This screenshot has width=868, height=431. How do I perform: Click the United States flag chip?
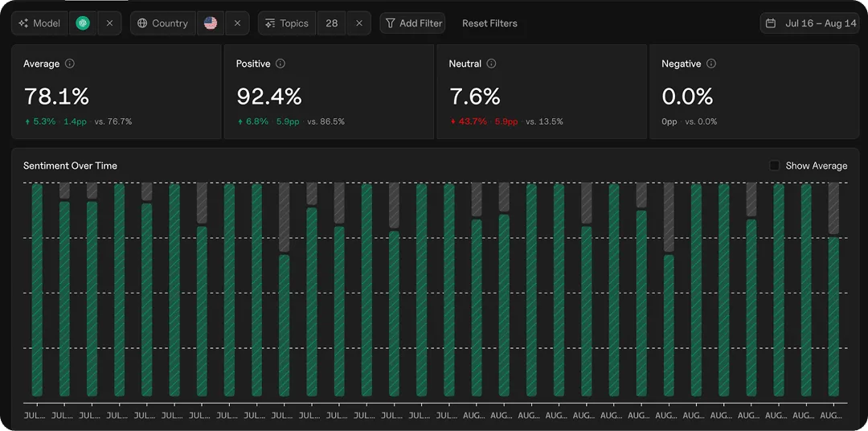[211, 23]
